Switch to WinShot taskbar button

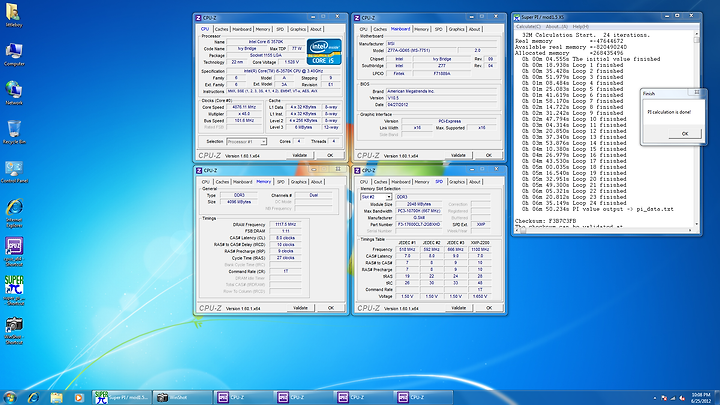(x=181, y=397)
